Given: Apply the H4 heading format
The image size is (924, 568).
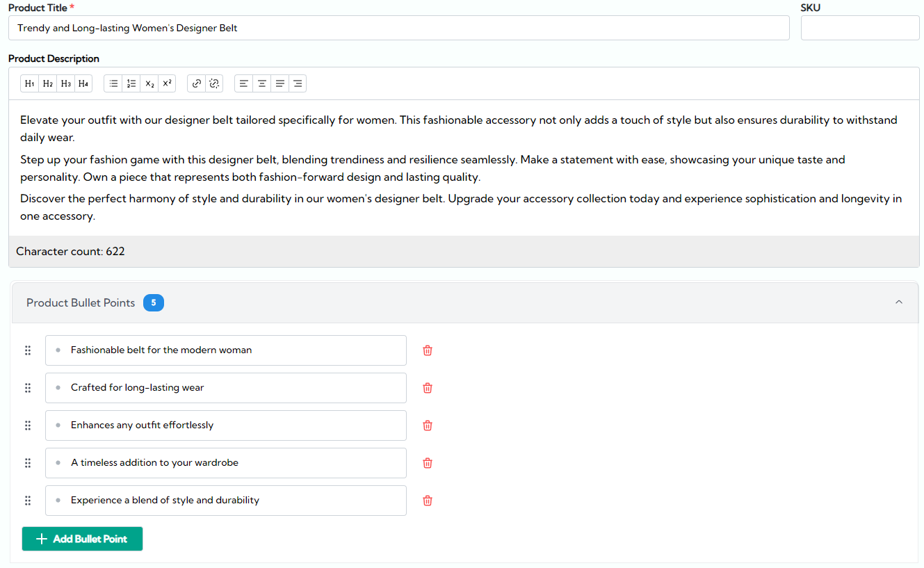Looking at the screenshot, I should click(83, 83).
